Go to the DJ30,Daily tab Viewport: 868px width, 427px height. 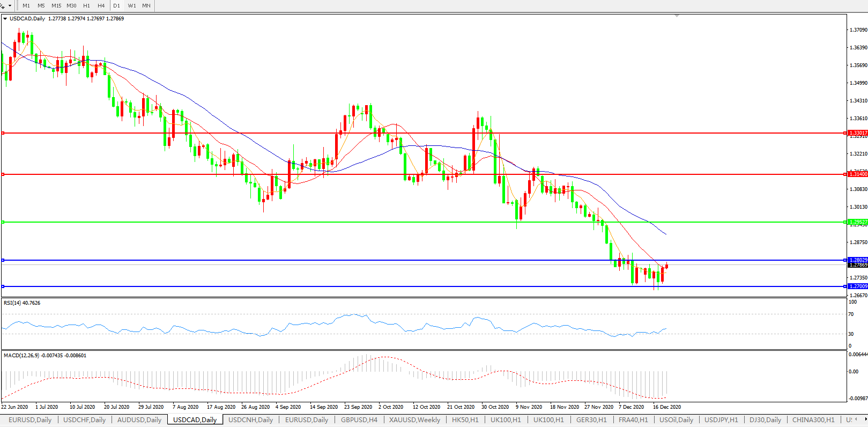point(765,420)
